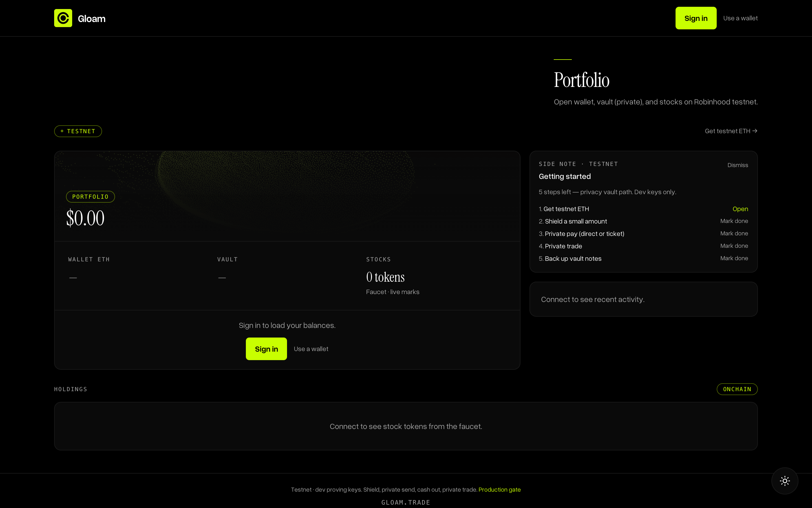Toggle light theme with sun icon

click(x=785, y=481)
